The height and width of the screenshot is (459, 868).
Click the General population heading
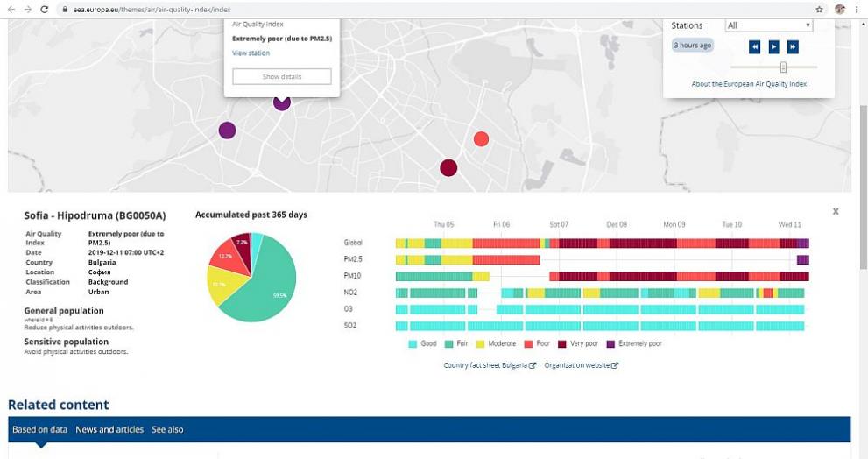point(64,311)
